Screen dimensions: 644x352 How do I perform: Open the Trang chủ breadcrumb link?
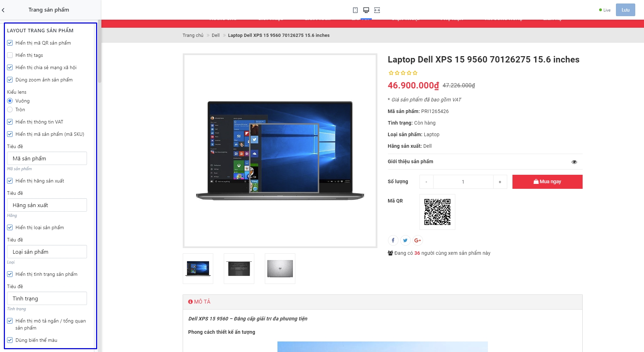point(193,35)
